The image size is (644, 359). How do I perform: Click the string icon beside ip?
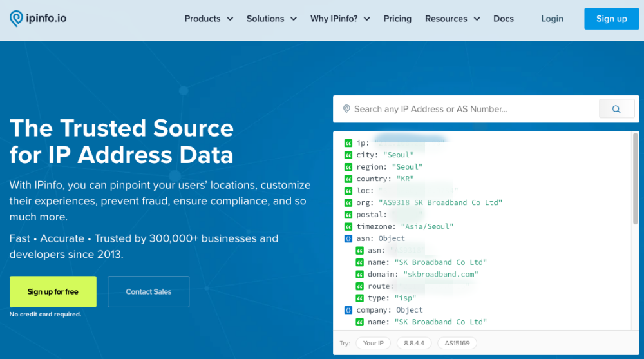pos(348,143)
